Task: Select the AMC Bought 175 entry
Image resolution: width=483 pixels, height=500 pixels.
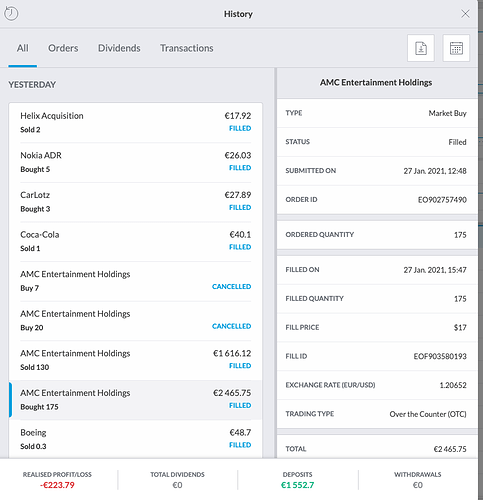Action: (x=135, y=400)
